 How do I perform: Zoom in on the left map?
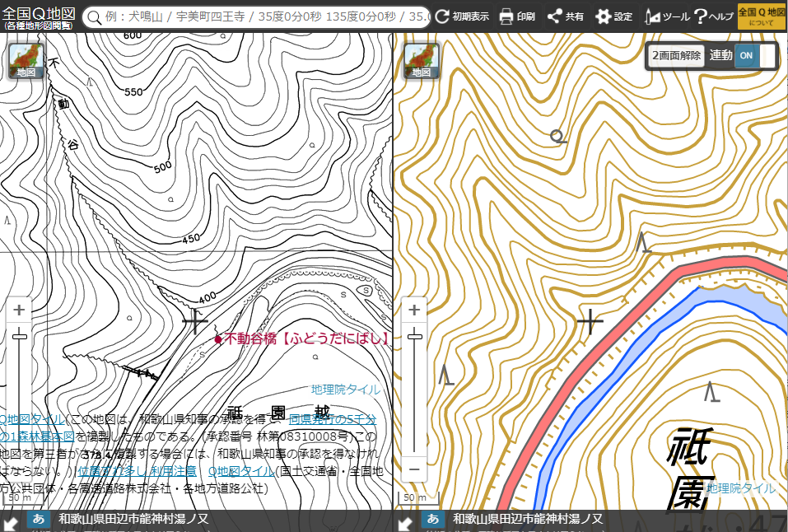(x=19, y=310)
